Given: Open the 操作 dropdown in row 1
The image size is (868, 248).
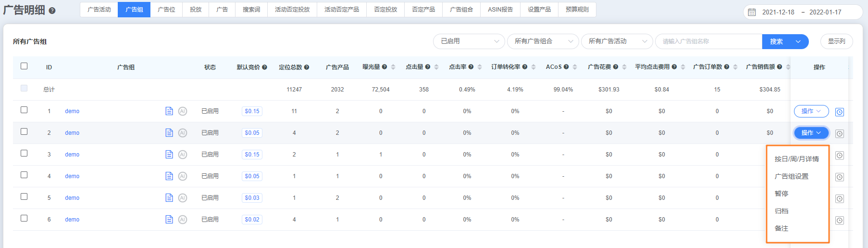Looking at the screenshot, I should (811, 111).
